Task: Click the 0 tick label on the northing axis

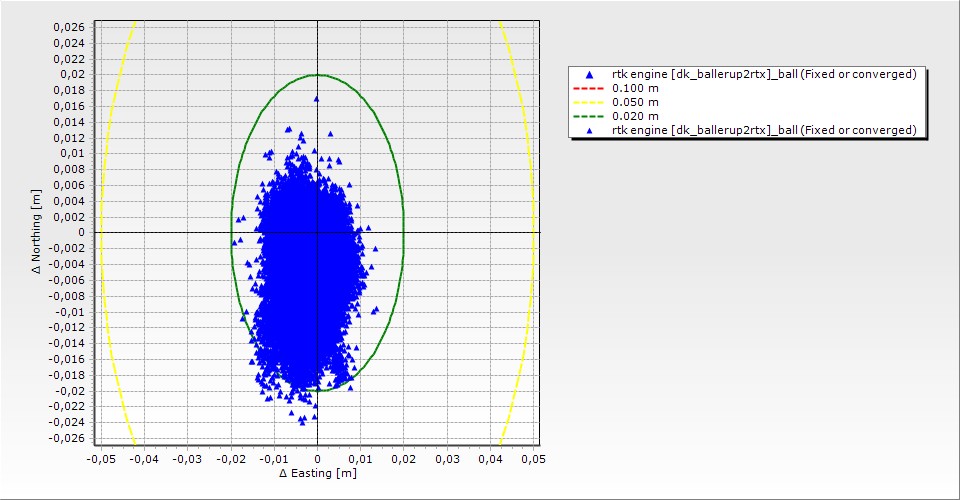Action: (x=81, y=233)
